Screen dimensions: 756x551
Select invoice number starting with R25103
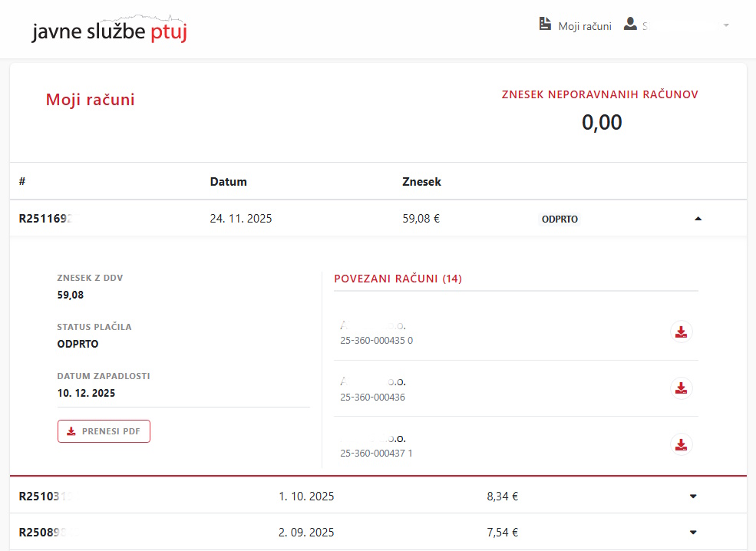48,497
